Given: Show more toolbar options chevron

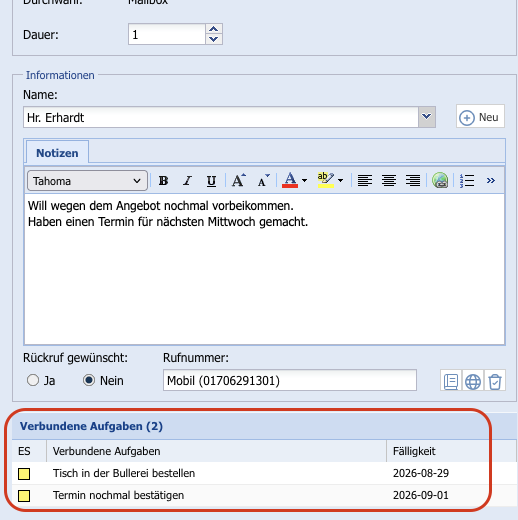Looking at the screenshot, I should pos(491,181).
